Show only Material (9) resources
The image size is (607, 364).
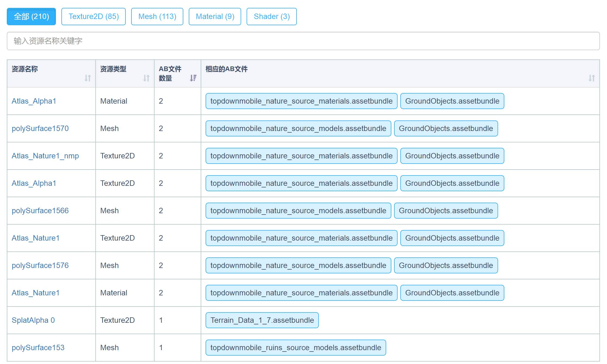pos(215,17)
